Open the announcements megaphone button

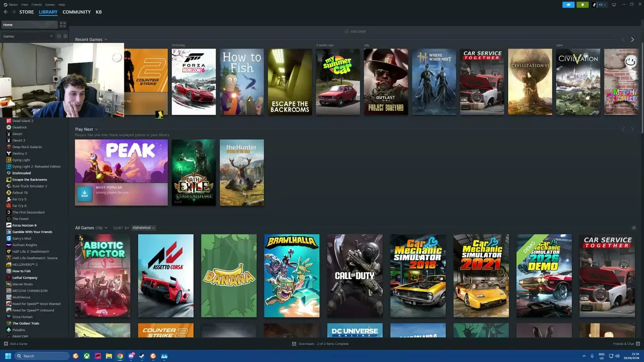[x=568, y=5]
